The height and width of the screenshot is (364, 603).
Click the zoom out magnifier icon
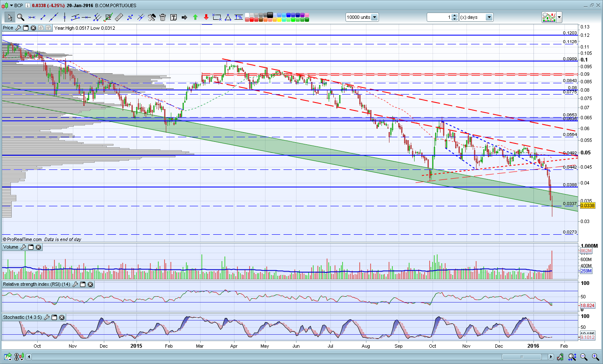(584, 357)
